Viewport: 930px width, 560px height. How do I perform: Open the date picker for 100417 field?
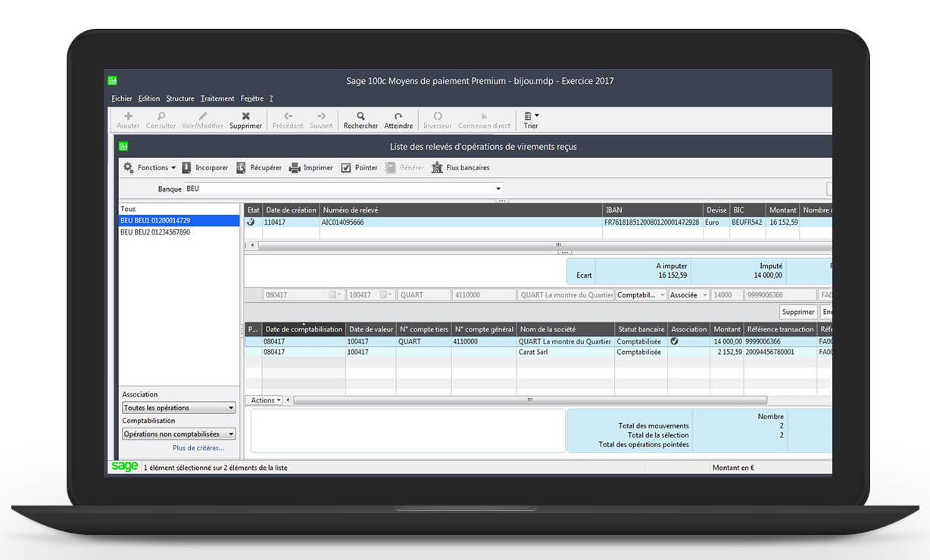pyautogui.click(x=385, y=295)
